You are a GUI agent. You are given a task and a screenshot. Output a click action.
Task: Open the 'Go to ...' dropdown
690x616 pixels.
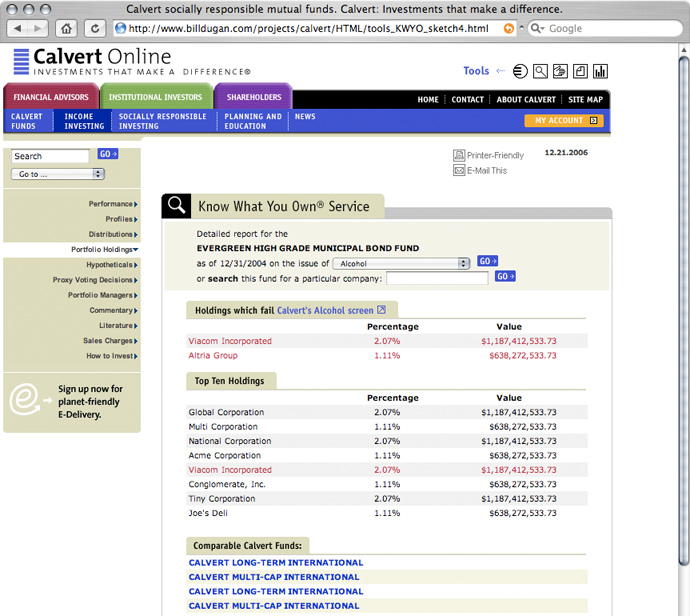58,174
